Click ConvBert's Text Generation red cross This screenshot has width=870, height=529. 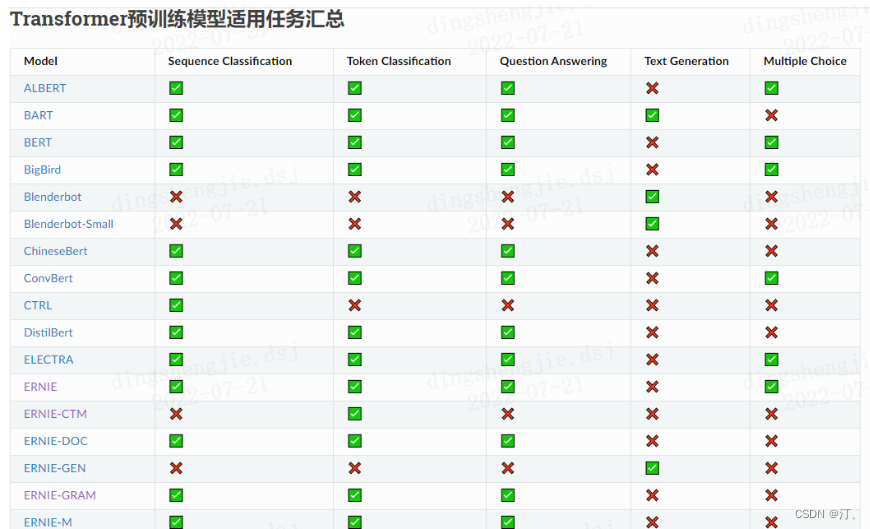point(652,278)
